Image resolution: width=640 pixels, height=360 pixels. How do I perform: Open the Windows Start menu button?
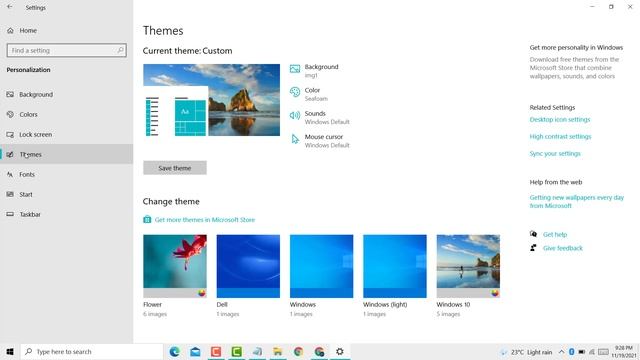pyautogui.click(x=10, y=351)
